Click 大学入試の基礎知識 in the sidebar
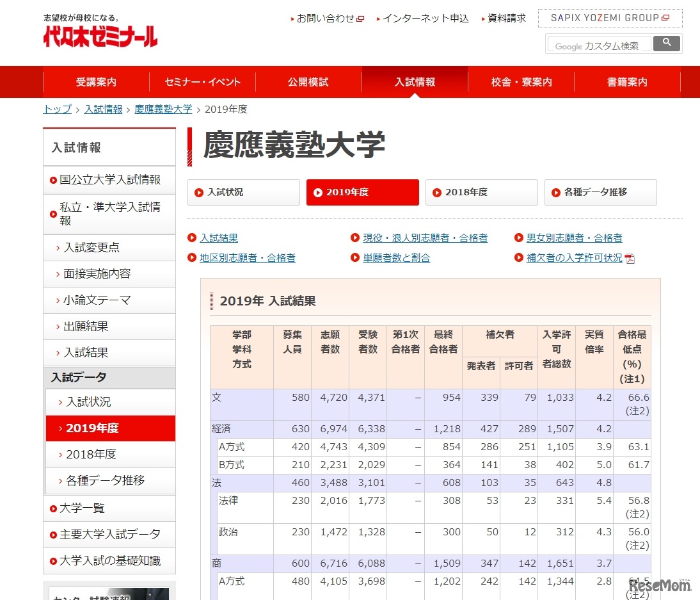Screen dimensions: 700x600 coord(104,561)
